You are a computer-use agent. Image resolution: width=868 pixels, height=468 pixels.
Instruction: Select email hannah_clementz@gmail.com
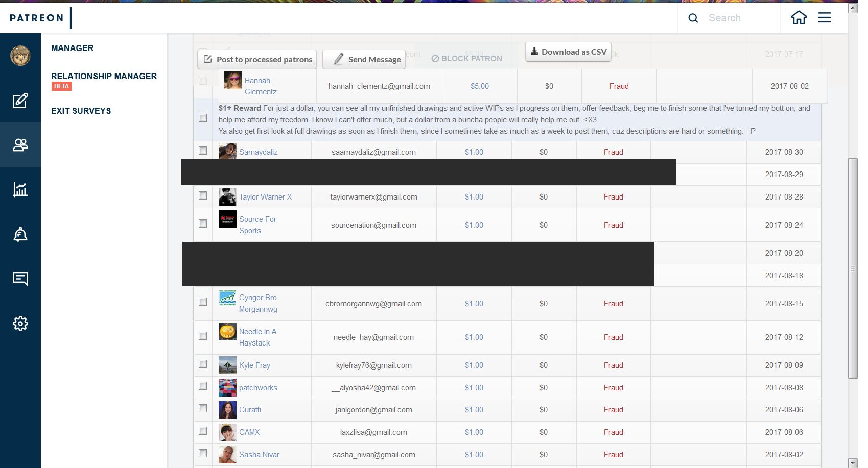[379, 86]
